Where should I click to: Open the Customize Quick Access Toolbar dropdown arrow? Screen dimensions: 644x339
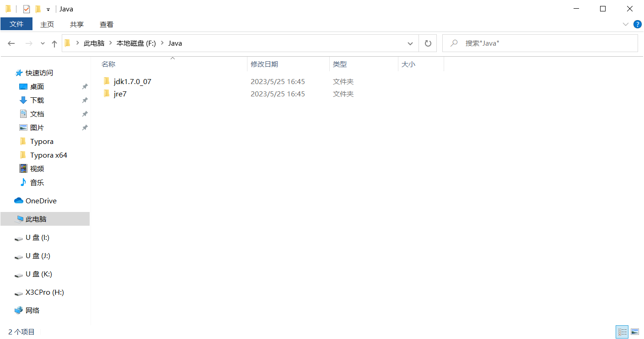pyautogui.click(x=48, y=9)
